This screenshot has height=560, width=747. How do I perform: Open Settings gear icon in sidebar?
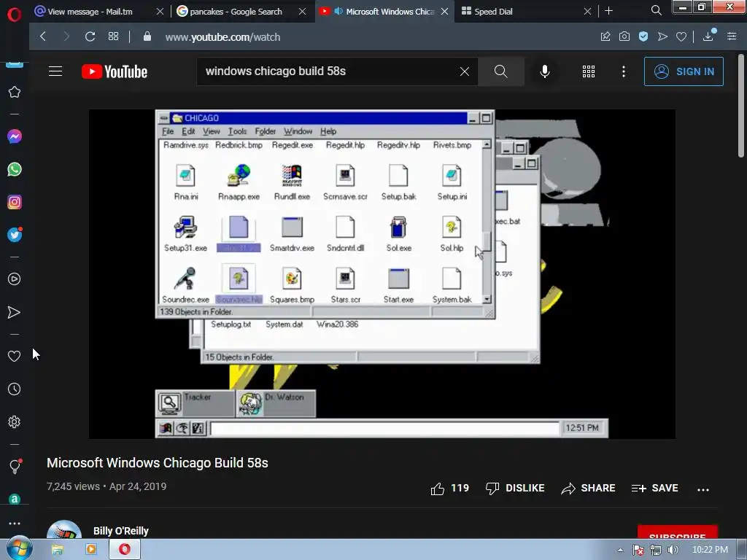point(15,422)
